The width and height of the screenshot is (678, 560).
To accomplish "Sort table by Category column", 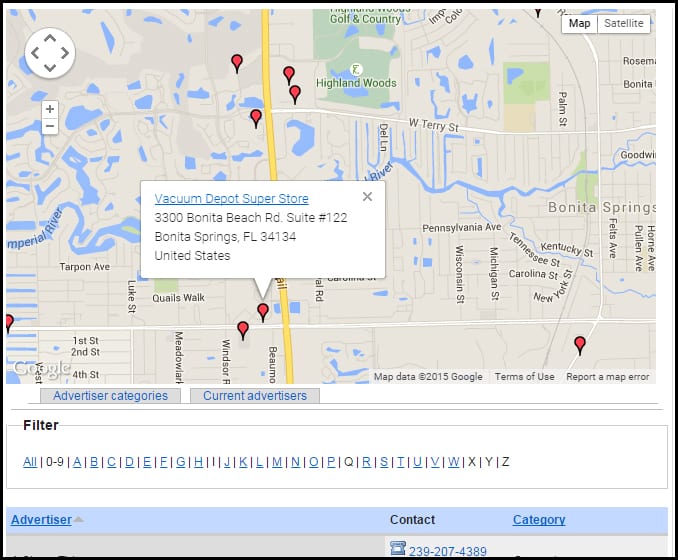I will (x=539, y=520).
